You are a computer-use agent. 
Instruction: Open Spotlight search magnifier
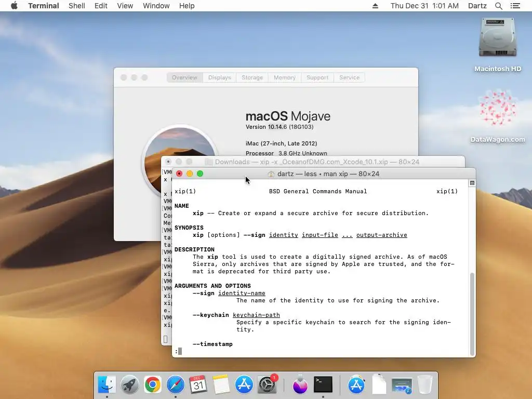499,6
